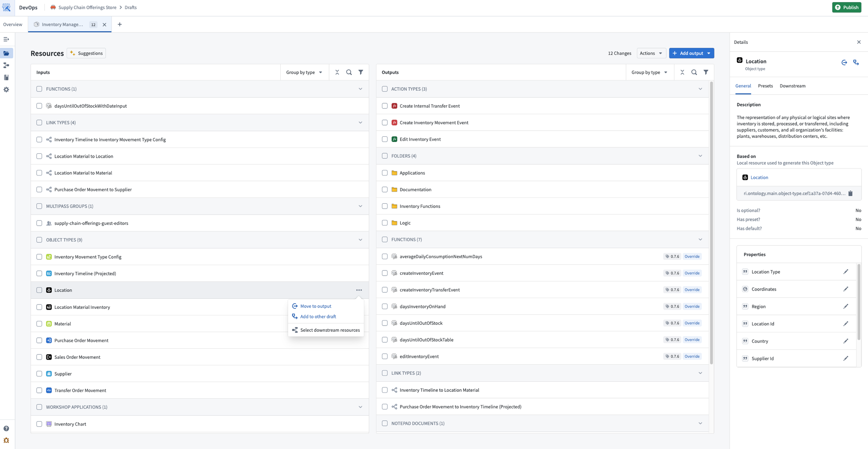This screenshot has height=449, width=868.
Task: Choose Move to output menu item
Action: click(x=325, y=306)
